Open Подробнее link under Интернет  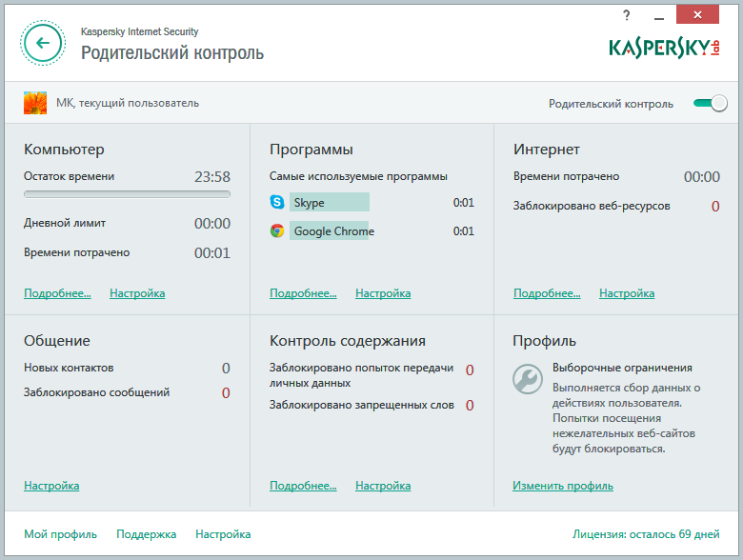pos(547,293)
